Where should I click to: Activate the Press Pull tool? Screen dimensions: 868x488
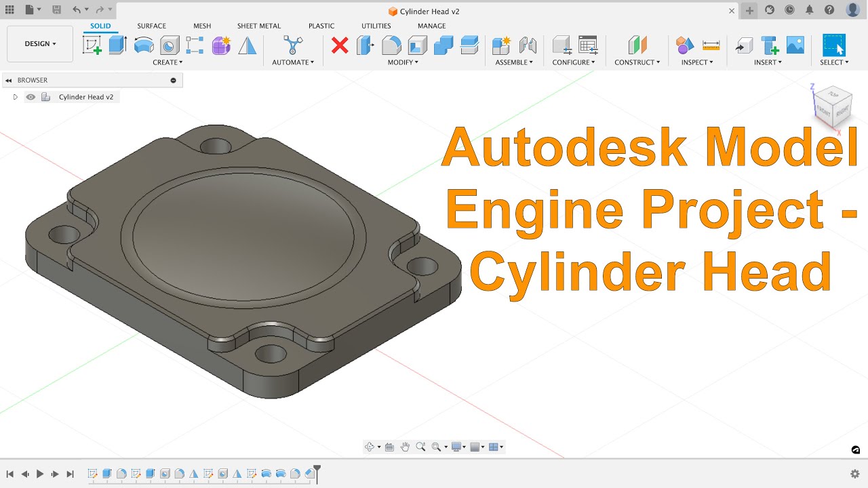(366, 45)
